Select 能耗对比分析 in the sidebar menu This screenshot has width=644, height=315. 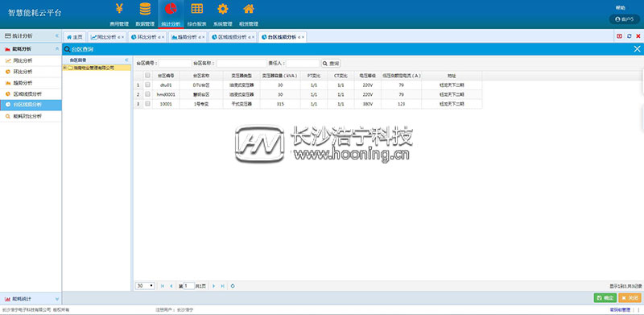point(27,116)
